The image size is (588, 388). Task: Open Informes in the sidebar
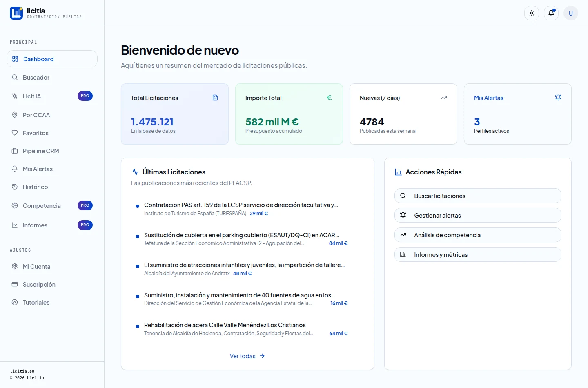click(x=52, y=225)
